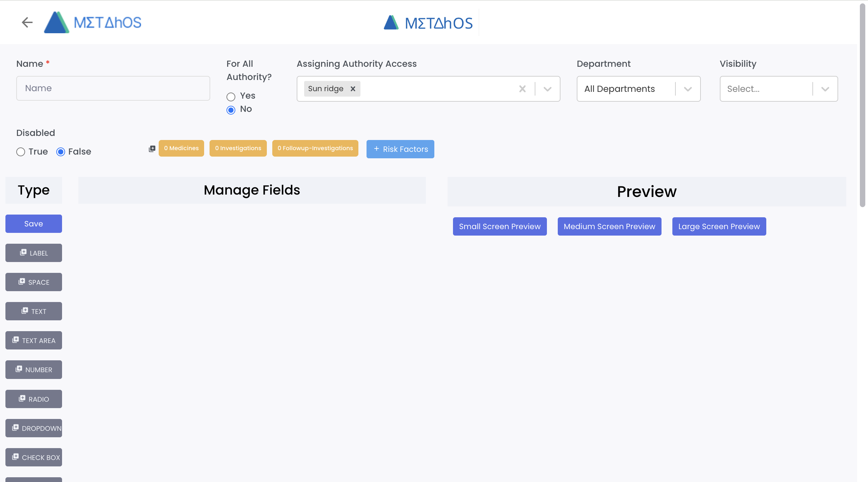Clear all Assigning Authority Access selections

pyautogui.click(x=522, y=89)
